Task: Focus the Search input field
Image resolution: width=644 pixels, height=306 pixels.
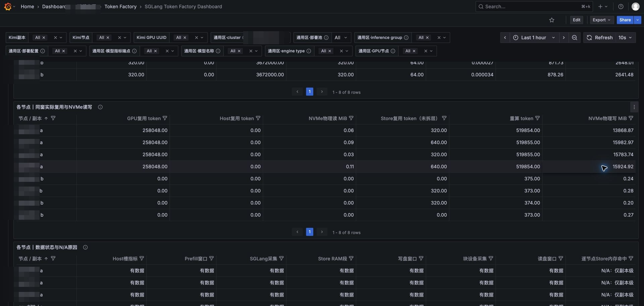Action: [x=534, y=6]
